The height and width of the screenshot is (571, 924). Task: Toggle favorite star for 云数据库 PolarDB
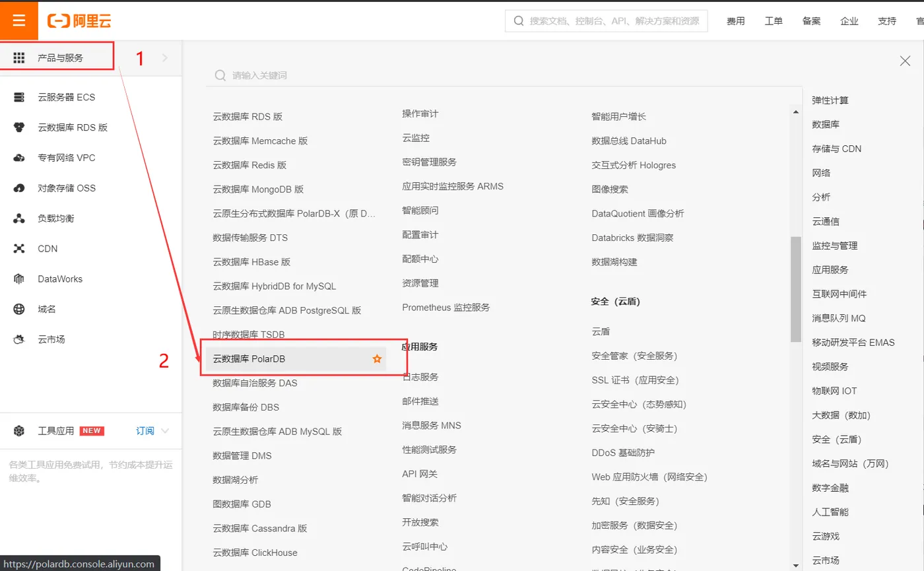[x=377, y=359]
